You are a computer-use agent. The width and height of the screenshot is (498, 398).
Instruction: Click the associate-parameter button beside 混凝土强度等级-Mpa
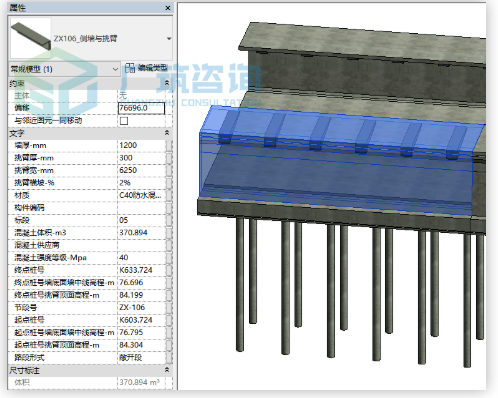(169, 257)
